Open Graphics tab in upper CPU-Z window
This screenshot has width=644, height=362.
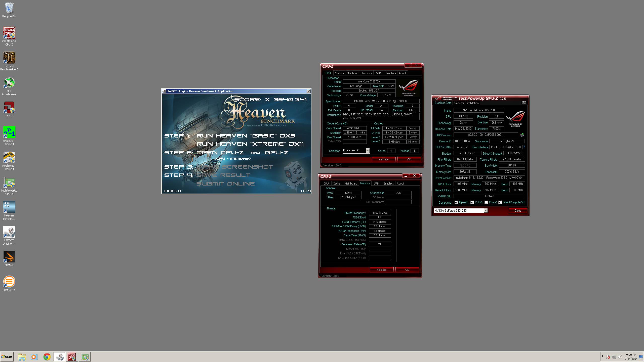(390, 73)
